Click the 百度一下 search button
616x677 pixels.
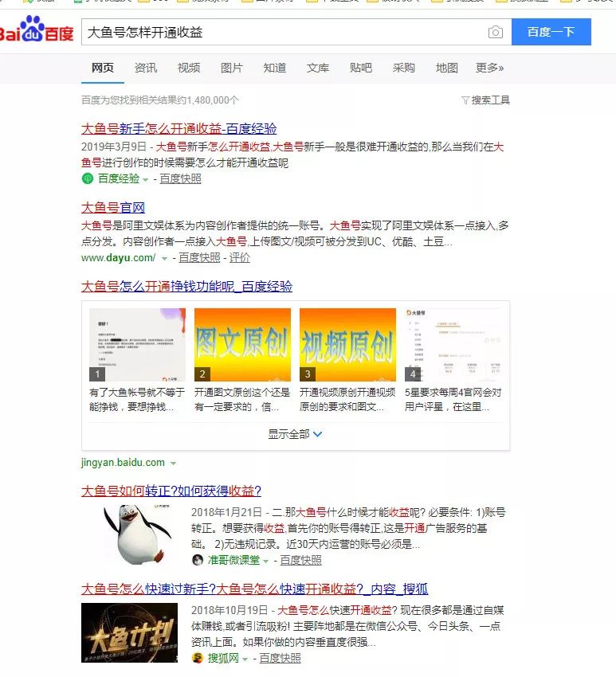[x=551, y=32]
